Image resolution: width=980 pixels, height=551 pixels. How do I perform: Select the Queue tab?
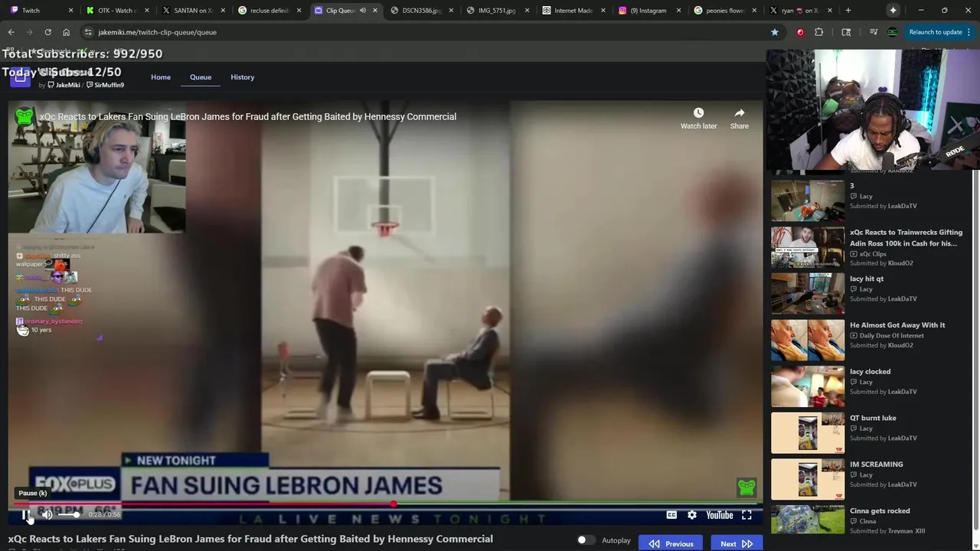[x=201, y=77]
